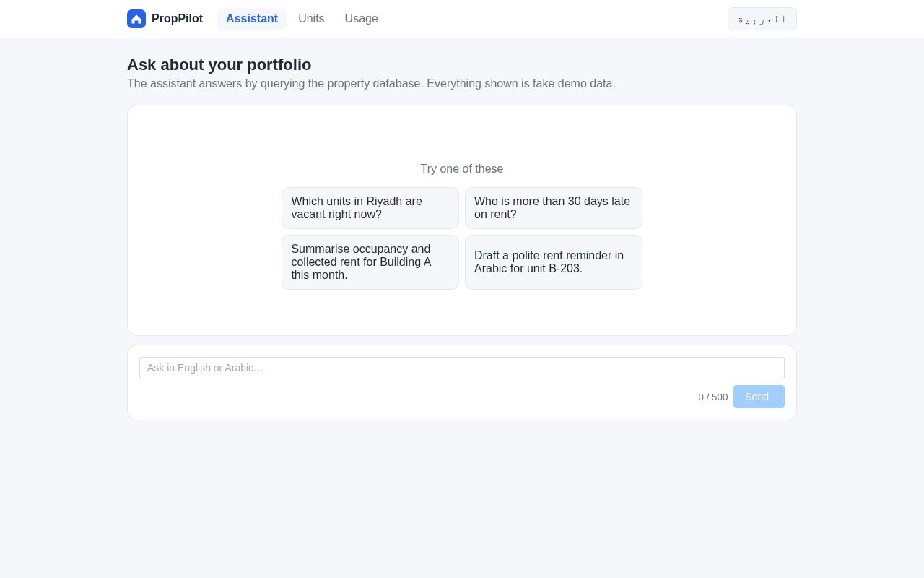Open the Assistant tab
The width and height of the screenshot is (924, 578).
[x=252, y=19]
